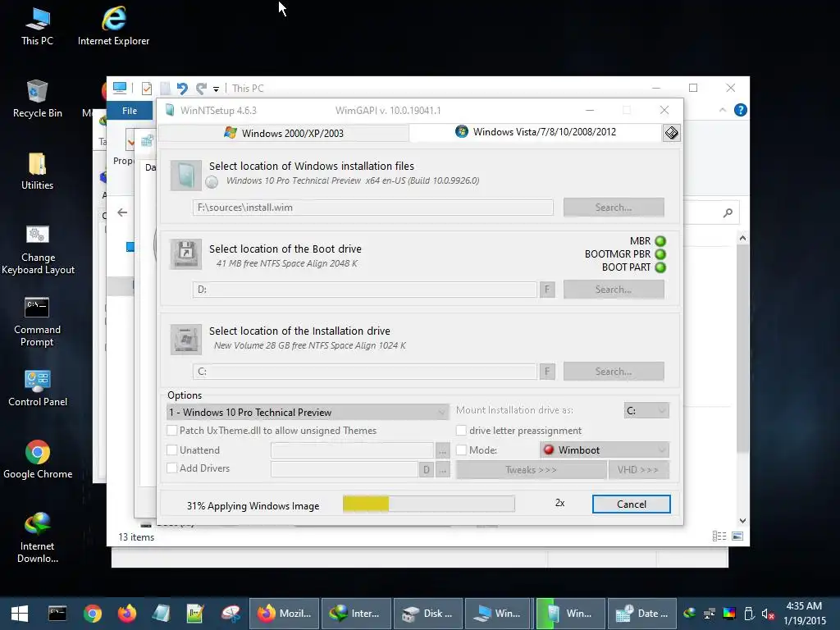Click the search magnifier in This PC window
The width and height of the screenshot is (840, 630).
(x=728, y=213)
